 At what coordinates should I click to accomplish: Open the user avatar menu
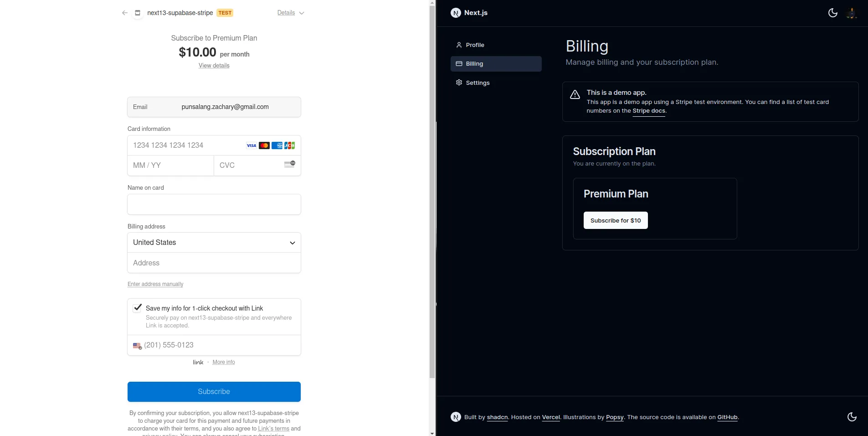(851, 13)
